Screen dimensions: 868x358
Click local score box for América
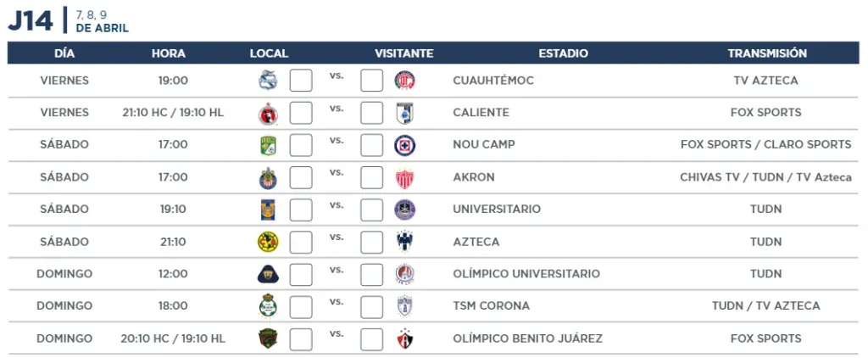pyautogui.click(x=301, y=242)
